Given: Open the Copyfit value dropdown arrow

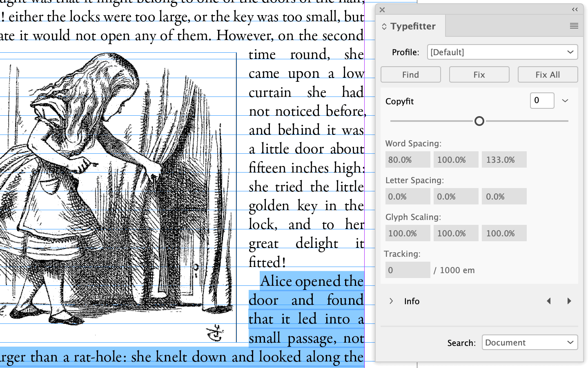Looking at the screenshot, I should 565,101.
